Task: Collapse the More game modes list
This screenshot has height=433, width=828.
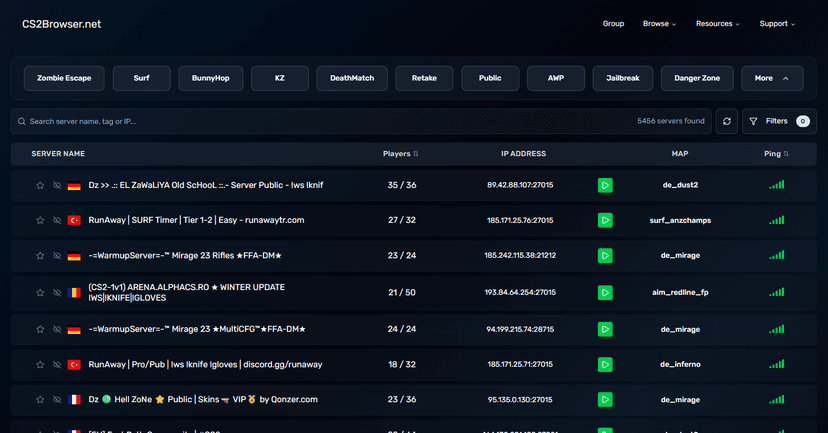Action: (x=772, y=78)
